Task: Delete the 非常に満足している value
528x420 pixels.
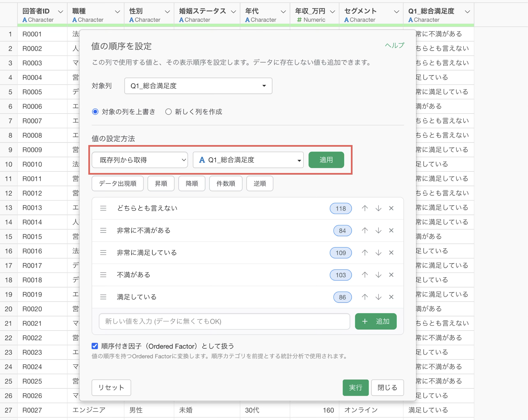Action: (391, 253)
